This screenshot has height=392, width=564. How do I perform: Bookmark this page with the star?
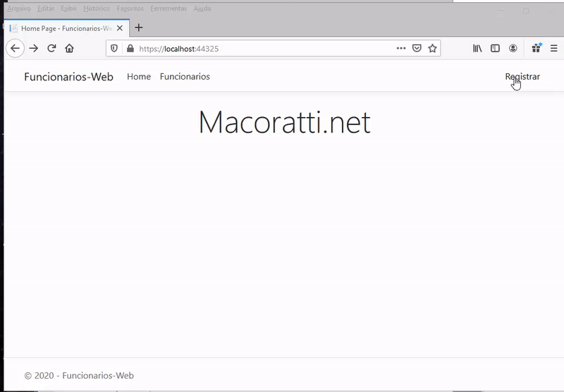pos(432,49)
